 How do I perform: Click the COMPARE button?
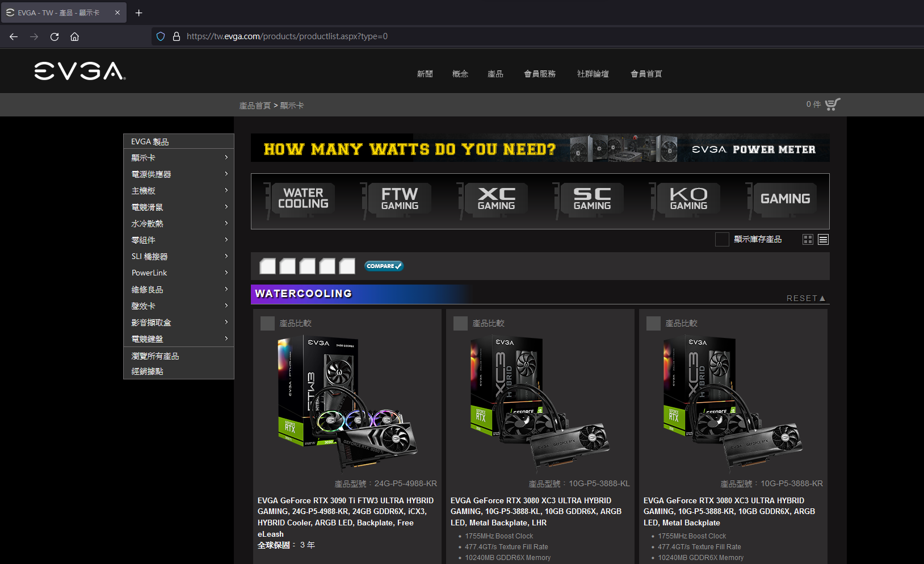384,266
